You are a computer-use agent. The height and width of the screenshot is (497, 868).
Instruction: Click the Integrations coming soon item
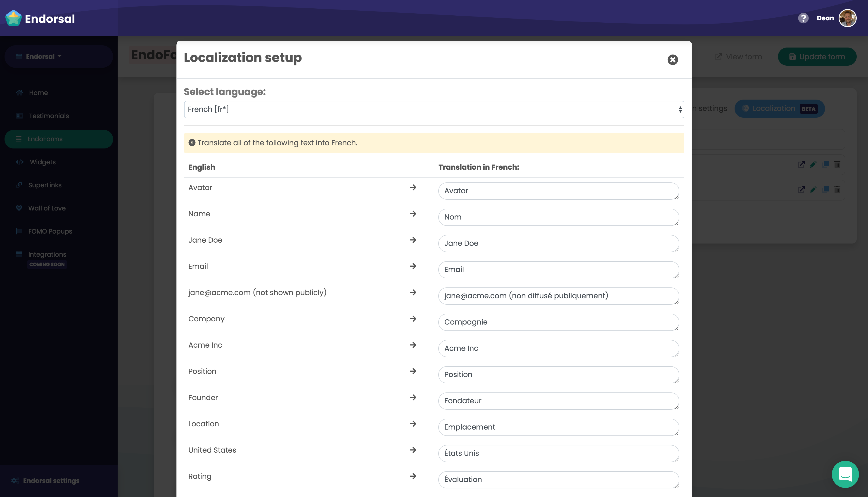(x=47, y=254)
